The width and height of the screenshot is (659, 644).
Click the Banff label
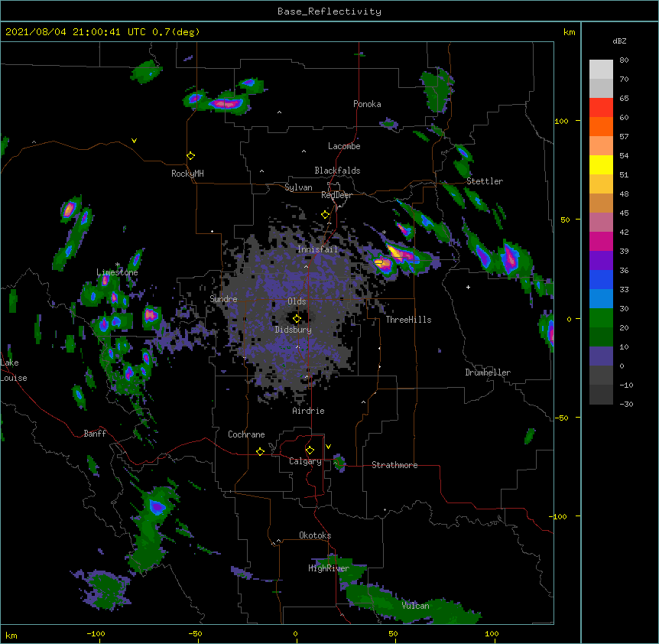click(x=95, y=434)
